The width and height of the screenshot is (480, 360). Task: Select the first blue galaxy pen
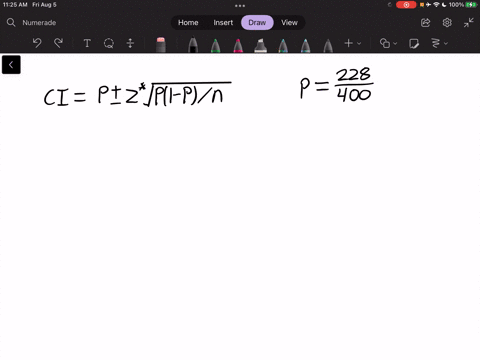coord(283,45)
